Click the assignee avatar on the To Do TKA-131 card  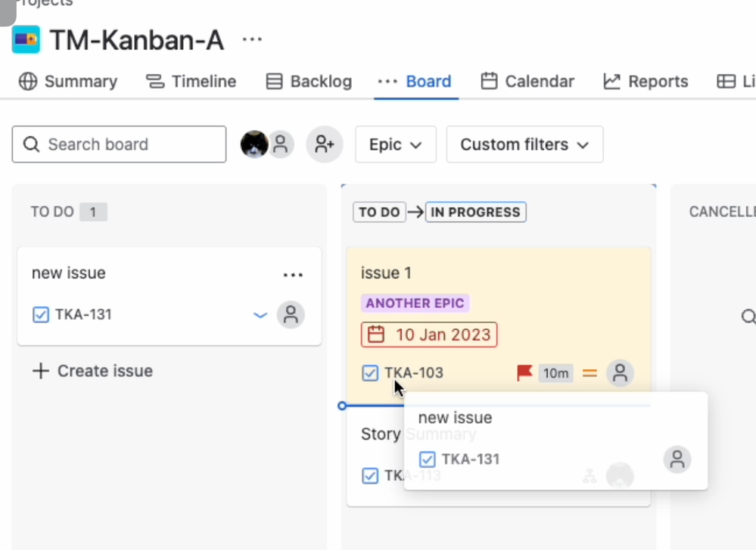[291, 315]
